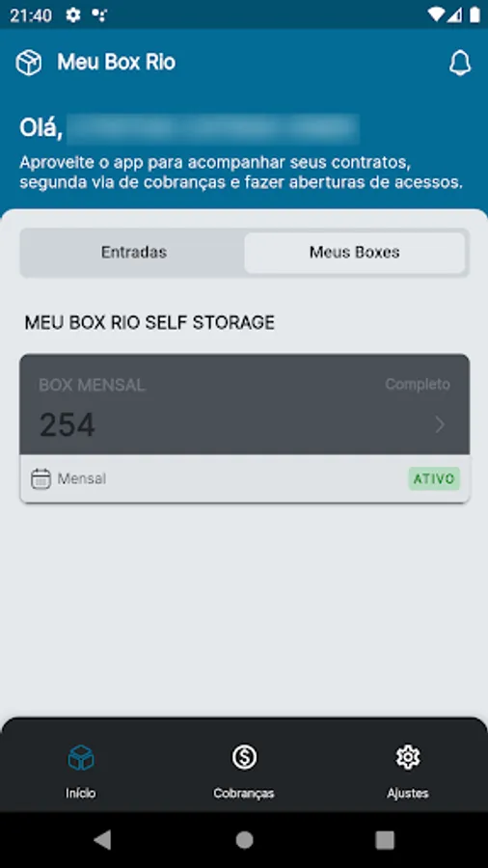Tap the MEU BOX RIO SELF STORAGE heading

tap(149, 323)
